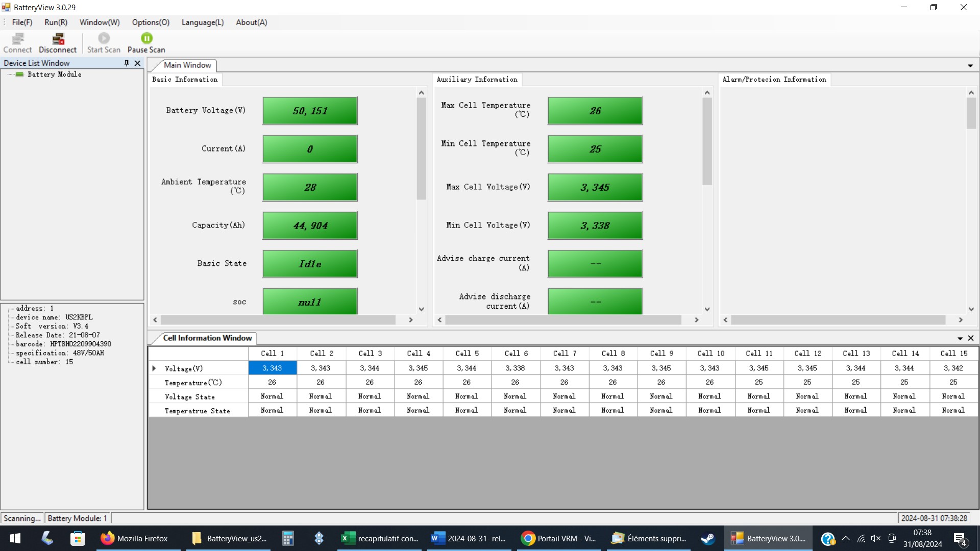
Task: Open the Main Window tab dropdown arrow
Action: (970, 66)
